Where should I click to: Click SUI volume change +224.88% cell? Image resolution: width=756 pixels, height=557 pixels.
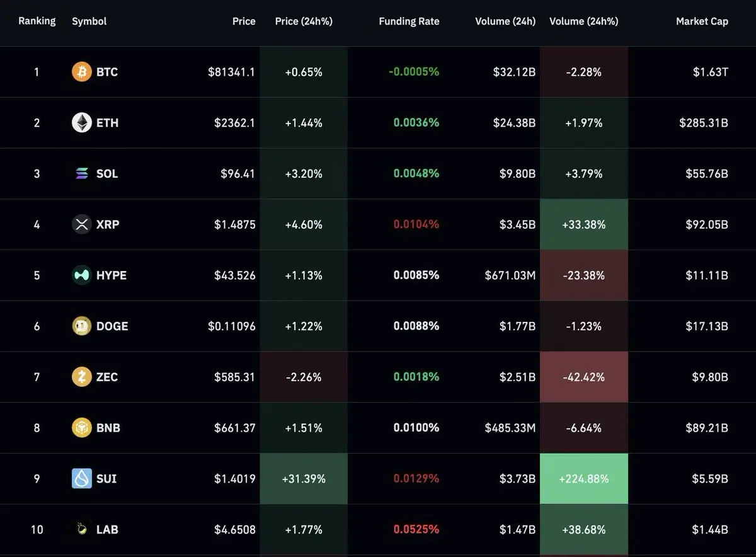coord(584,479)
